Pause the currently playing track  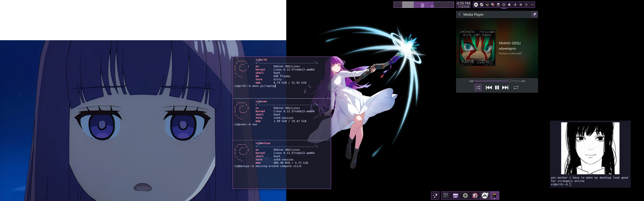497,87
